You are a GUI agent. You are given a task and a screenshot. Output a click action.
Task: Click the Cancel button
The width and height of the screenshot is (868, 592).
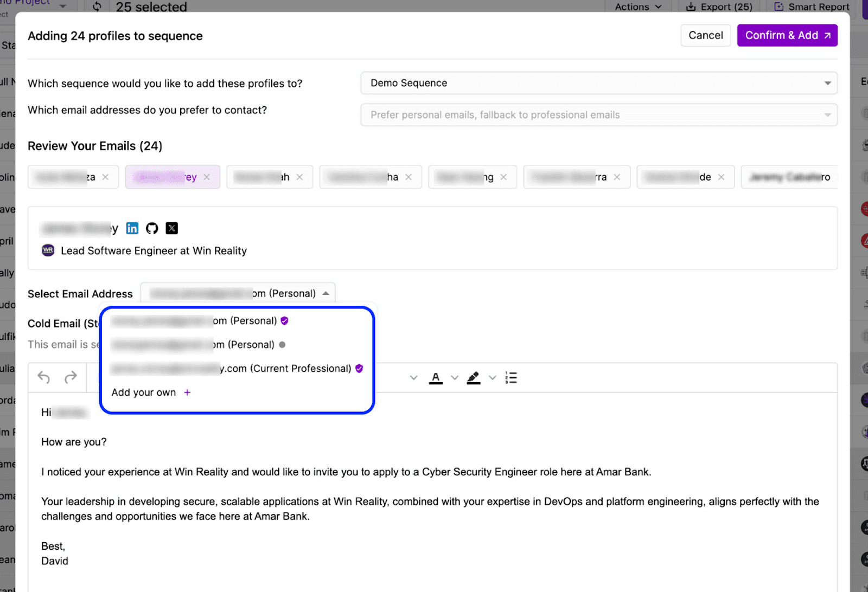[705, 35]
